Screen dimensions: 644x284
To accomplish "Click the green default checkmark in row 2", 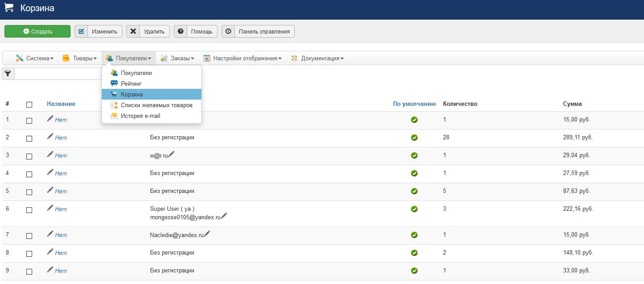I will tap(414, 138).
